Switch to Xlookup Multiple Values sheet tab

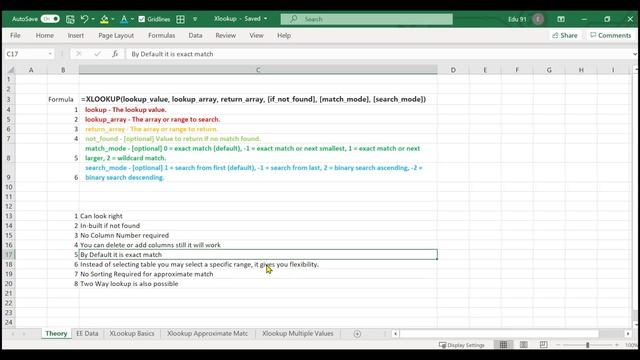click(x=298, y=333)
